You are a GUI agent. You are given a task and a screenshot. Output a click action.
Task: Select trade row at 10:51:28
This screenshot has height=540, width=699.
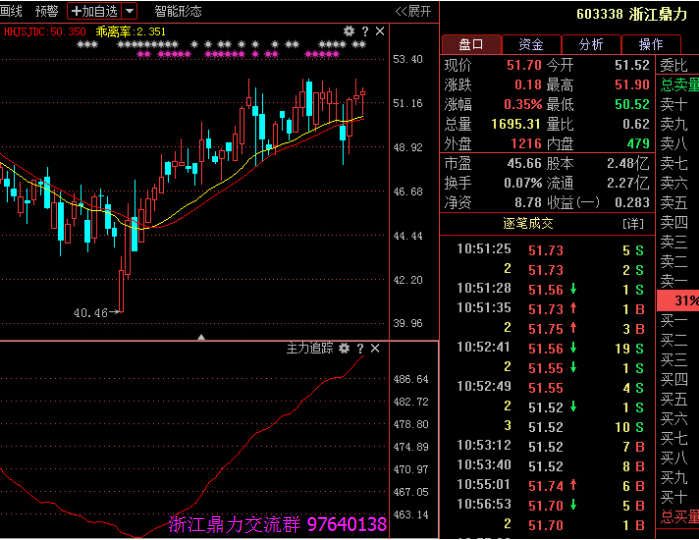pos(549,289)
